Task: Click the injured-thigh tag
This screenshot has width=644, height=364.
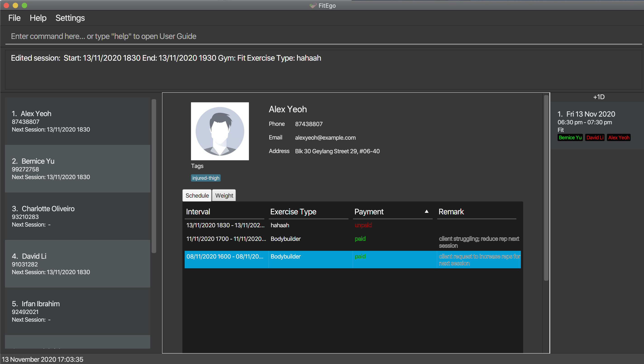Action: (205, 178)
